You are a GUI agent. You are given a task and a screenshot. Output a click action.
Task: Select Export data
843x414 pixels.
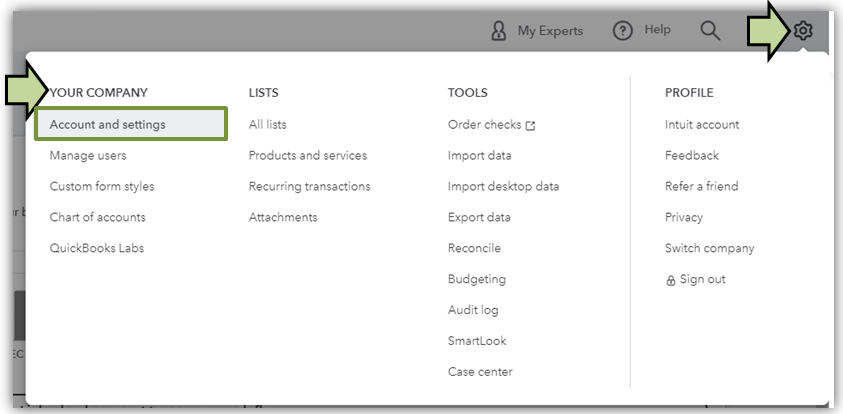479,217
